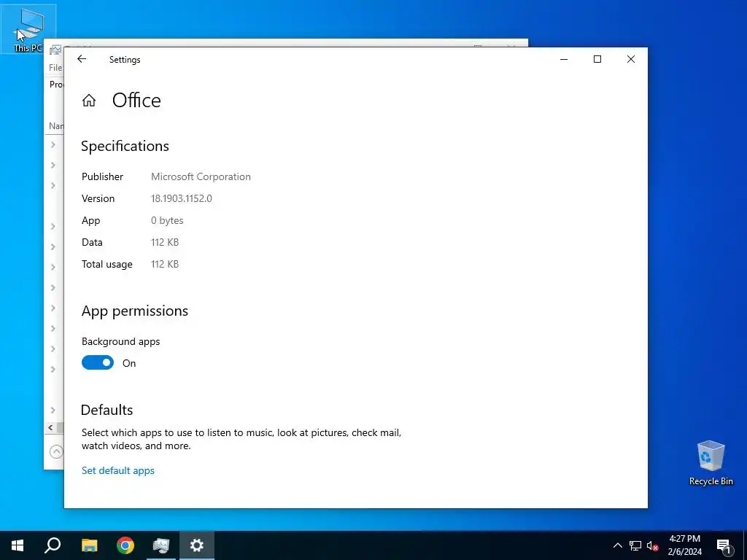The height and width of the screenshot is (560, 747).
Task: Click the Settings title text in window header
Action: click(125, 60)
